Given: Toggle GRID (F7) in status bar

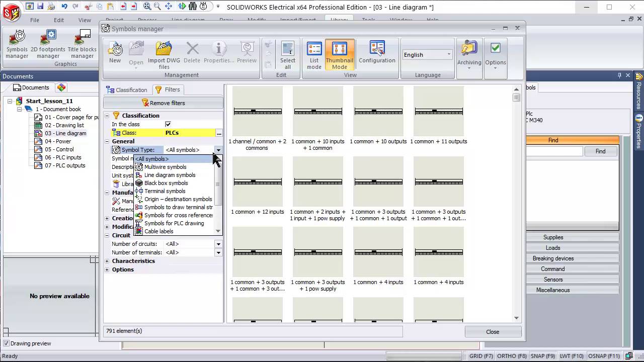Looking at the screenshot, I should coord(481,356).
